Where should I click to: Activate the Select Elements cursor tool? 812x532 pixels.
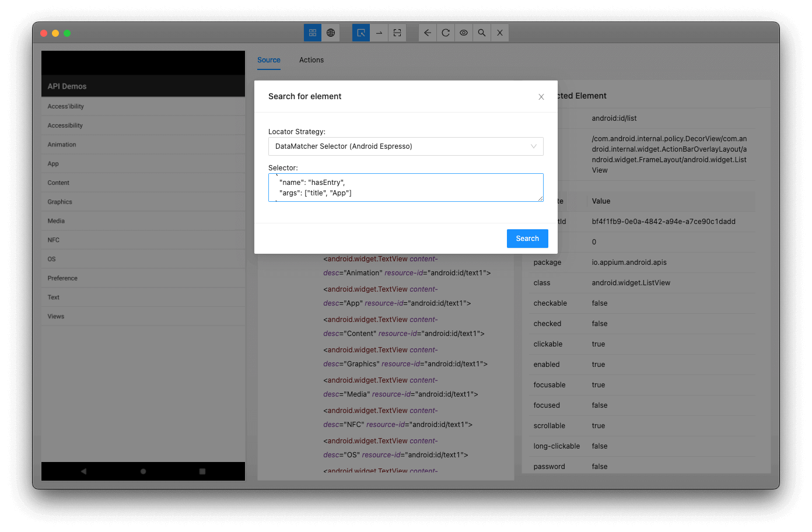tap(360, 33)
